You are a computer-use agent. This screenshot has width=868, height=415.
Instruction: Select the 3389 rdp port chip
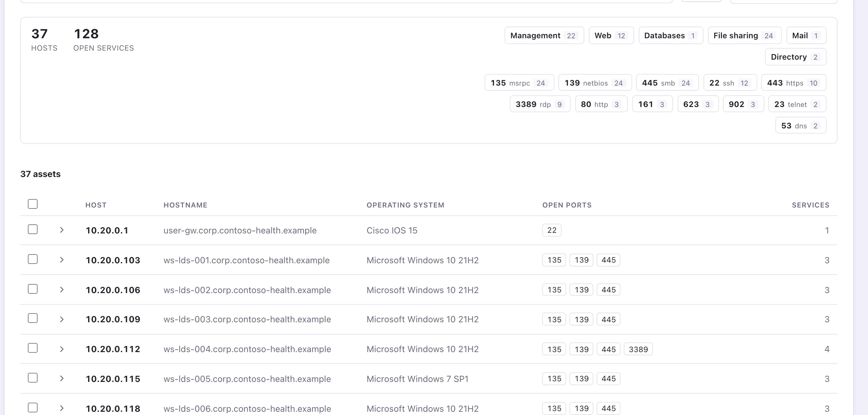point(540,104)
